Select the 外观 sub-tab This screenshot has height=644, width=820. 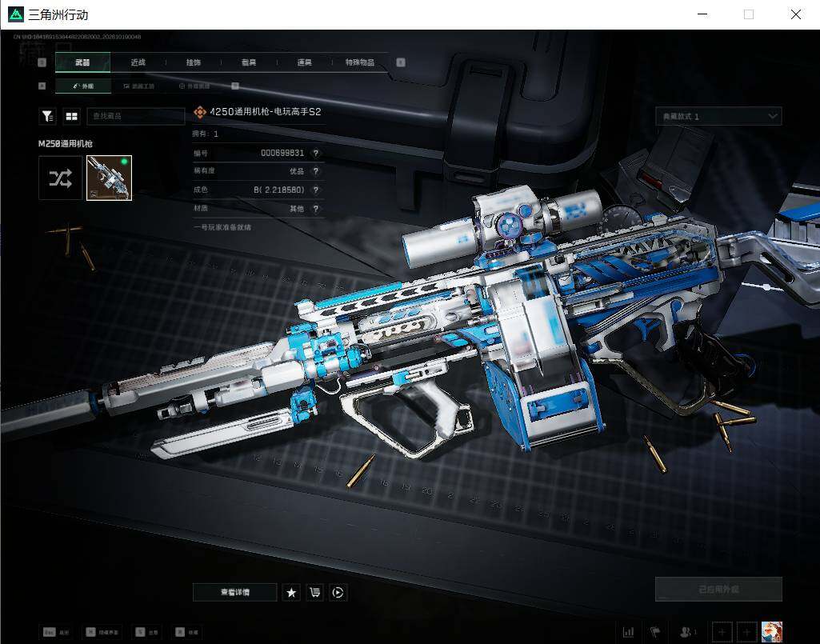(83, 86)
